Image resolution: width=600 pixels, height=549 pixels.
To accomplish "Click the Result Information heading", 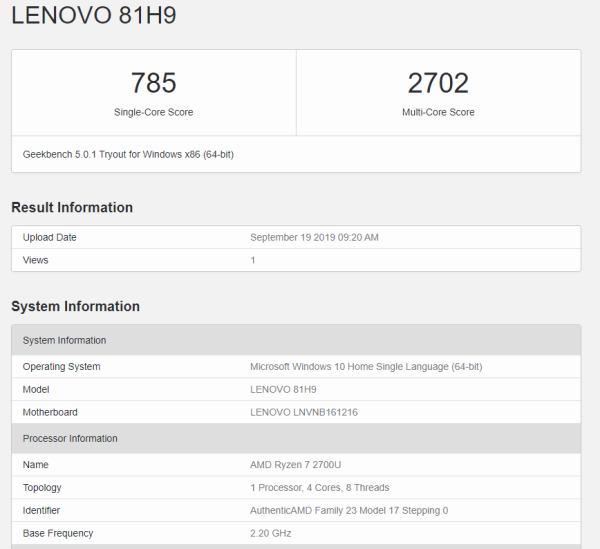I will (x=72, y=207).
